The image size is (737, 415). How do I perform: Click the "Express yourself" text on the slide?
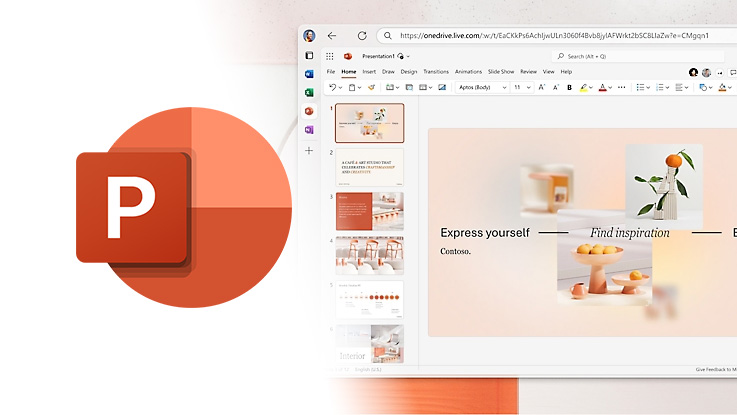pos(485,233)
